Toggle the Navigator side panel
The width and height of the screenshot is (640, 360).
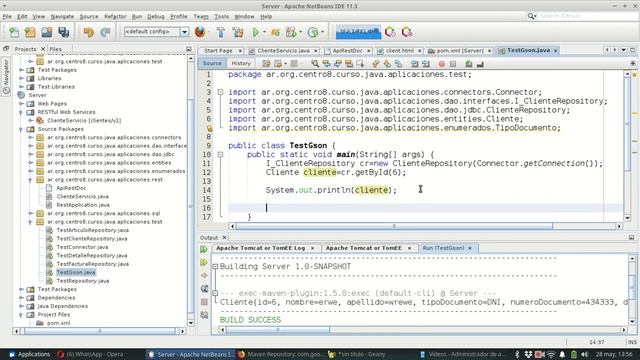point(6,76)
